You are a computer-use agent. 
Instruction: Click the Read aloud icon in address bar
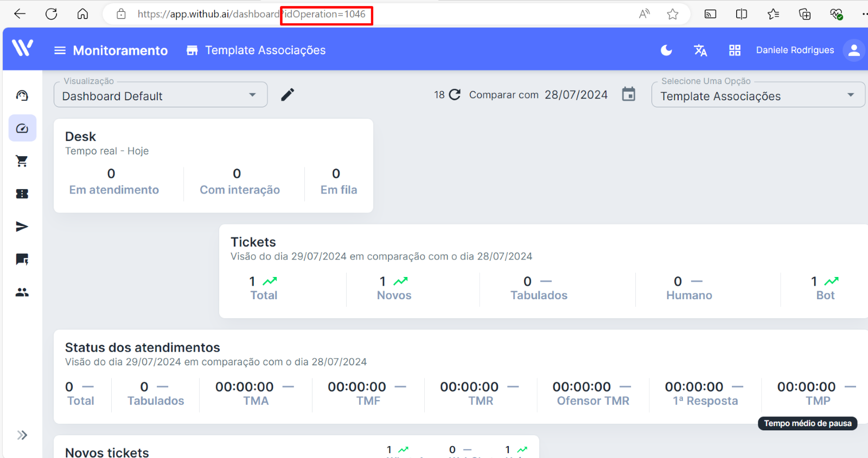pos(644,14)
